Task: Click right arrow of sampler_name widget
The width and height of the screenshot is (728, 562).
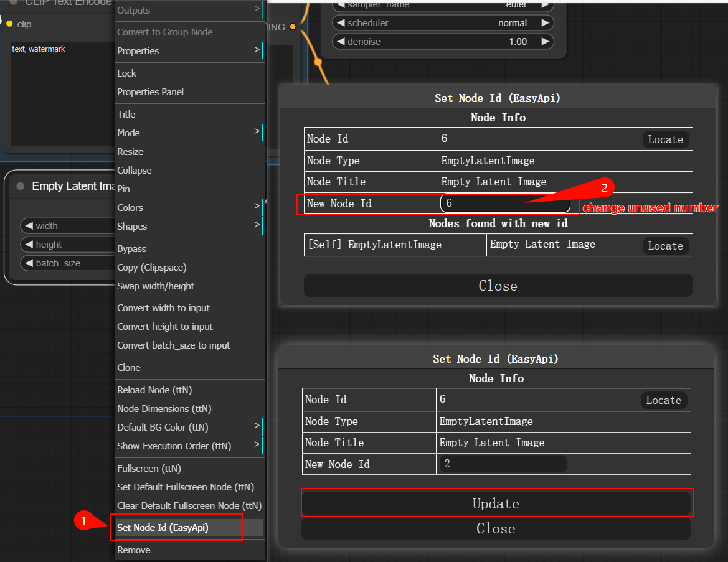Action: (545, 4)
